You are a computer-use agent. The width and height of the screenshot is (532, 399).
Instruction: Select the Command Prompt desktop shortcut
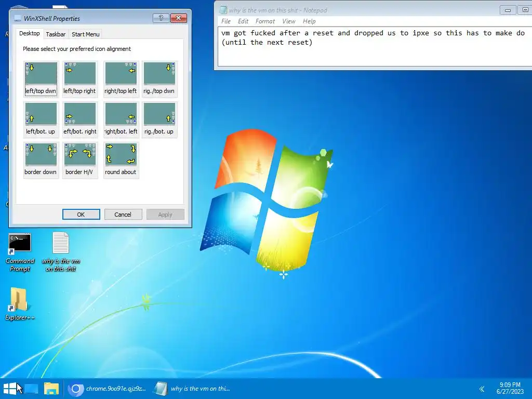(20, 252)
